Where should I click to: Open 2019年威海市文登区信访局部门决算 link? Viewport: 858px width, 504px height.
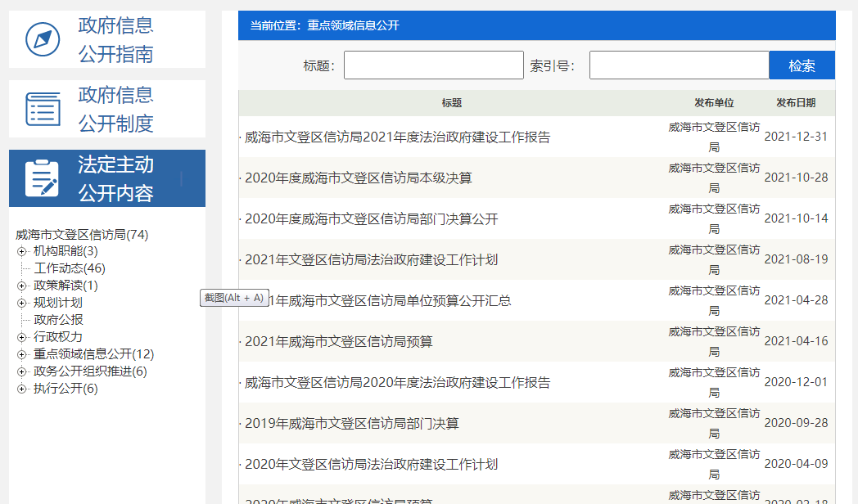[351, 424]
